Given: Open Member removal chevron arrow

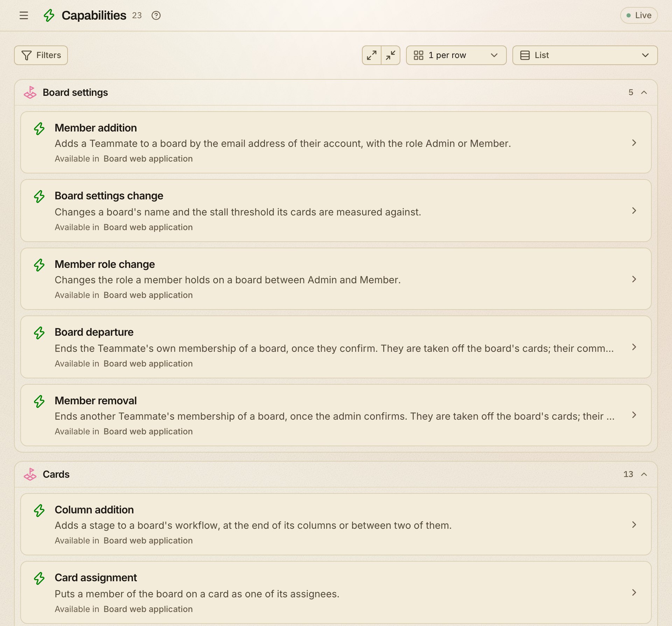Looking at the screenshot, I should pyautogui.click(x=634, y=415).
